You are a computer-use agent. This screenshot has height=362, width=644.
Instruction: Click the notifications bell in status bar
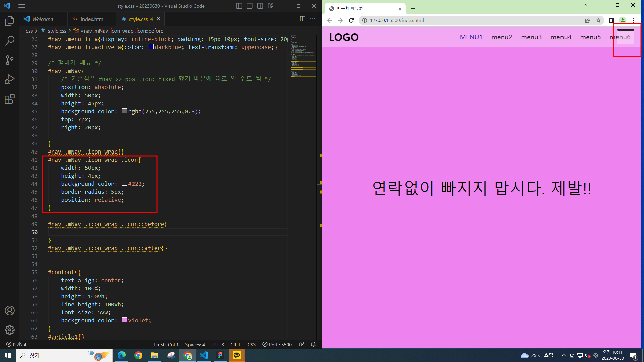(x=313, y=344)
